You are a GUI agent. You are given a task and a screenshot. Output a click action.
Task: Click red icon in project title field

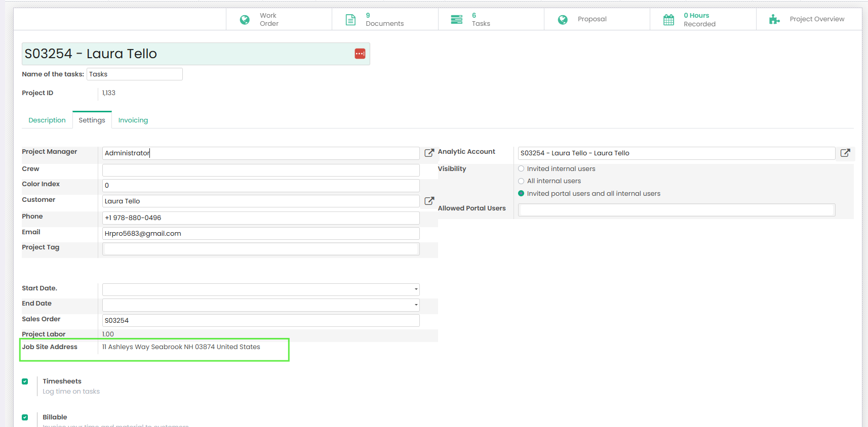(360, 54)
